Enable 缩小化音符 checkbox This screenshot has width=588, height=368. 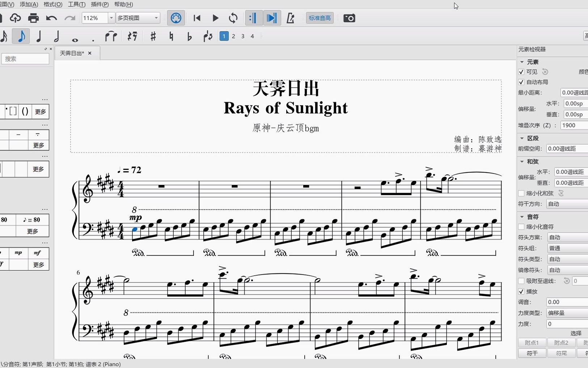tap(521, 227)
